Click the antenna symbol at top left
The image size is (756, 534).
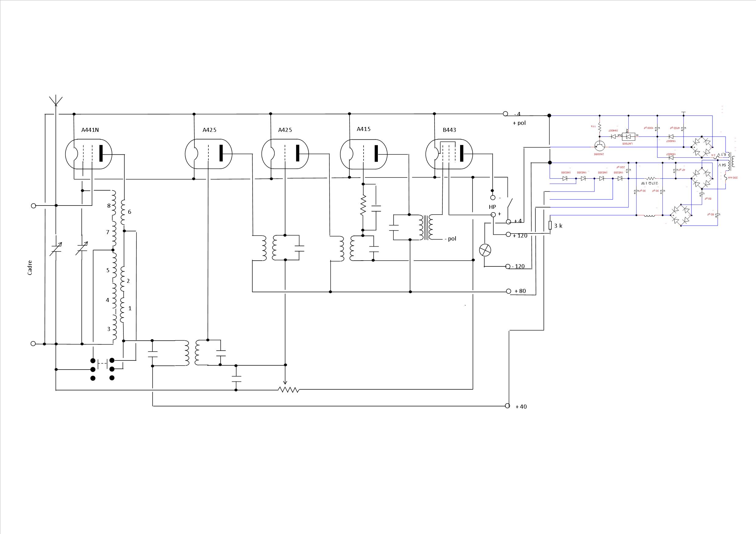pyautogui.click(x=56, y=101)
